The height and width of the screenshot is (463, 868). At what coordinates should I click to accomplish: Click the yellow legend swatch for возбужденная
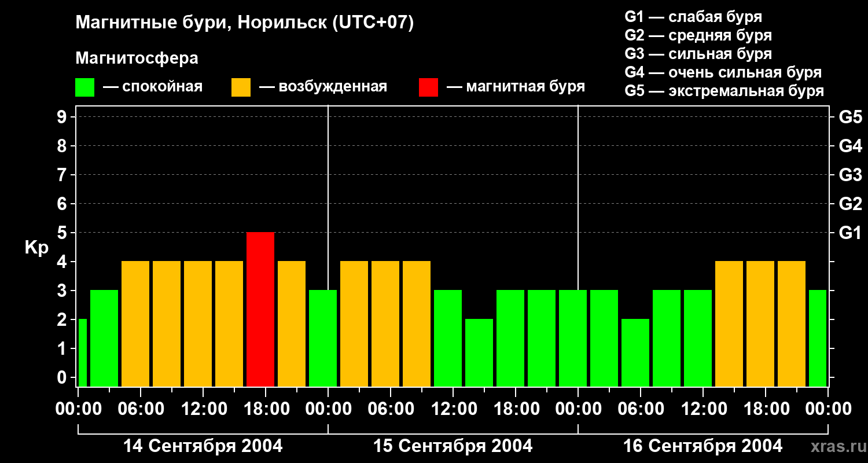click(241, 87)
